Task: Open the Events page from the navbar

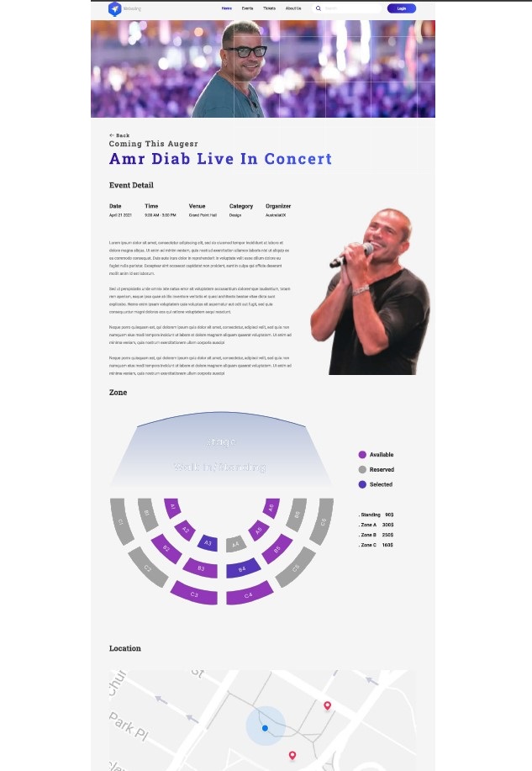Action: (247, 8)
